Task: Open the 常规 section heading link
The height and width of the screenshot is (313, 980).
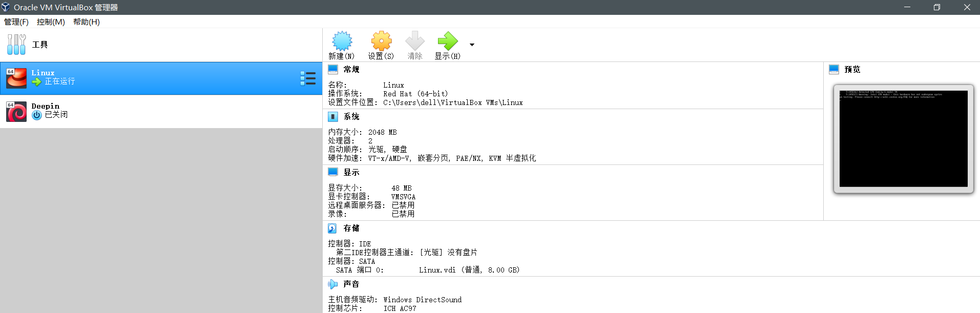Action: 351,69
